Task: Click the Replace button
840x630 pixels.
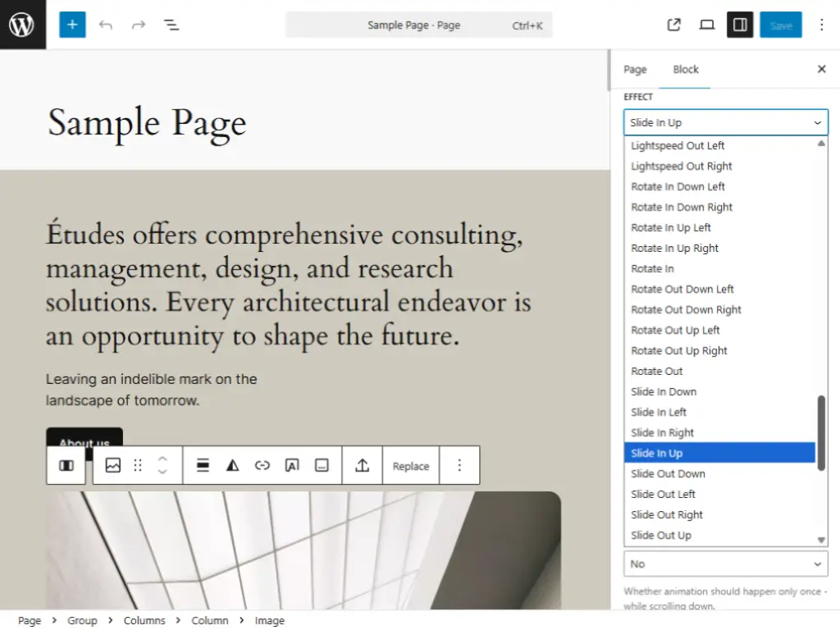Action: point(410,465)
